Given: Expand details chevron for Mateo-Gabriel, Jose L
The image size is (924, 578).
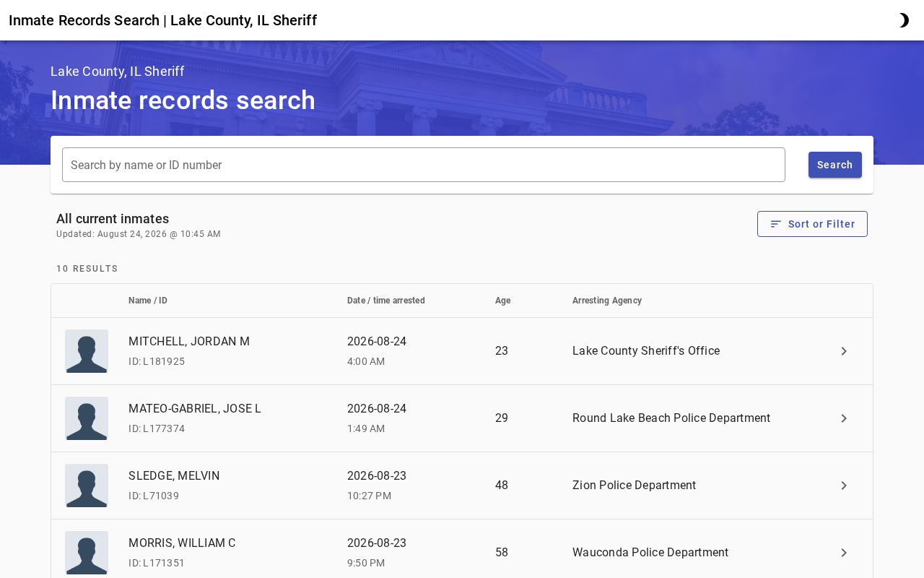Looking at the screenshot, I should pos(844,418).
